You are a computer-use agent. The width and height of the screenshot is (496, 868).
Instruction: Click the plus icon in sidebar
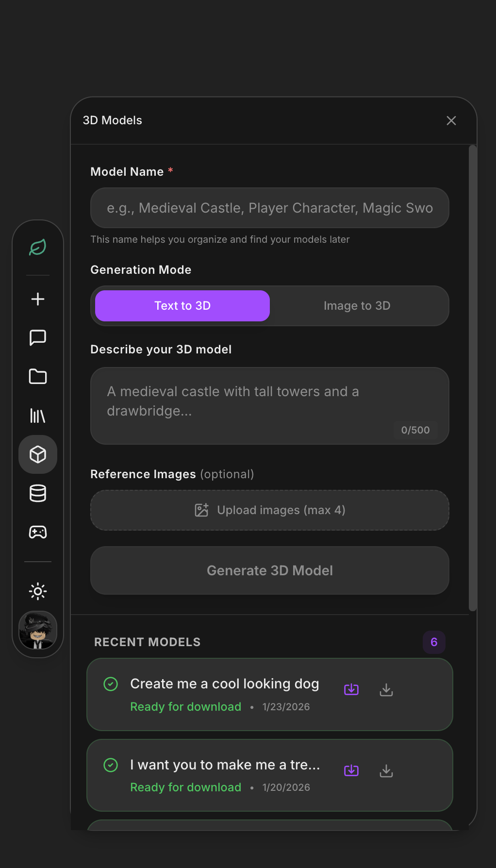(x=38, y=299)
